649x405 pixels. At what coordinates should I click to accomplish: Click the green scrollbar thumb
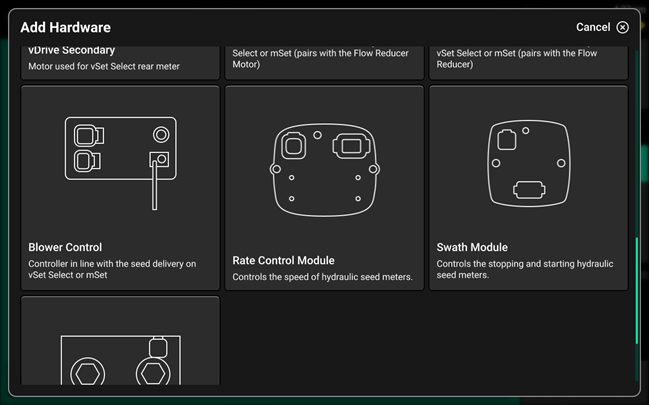637,290
